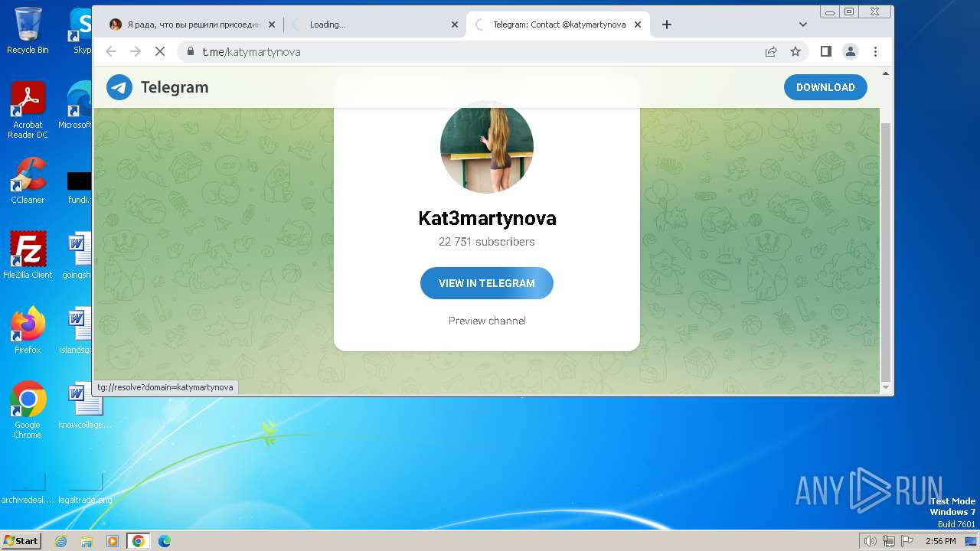Stop page loading with X button

[160, 51]
